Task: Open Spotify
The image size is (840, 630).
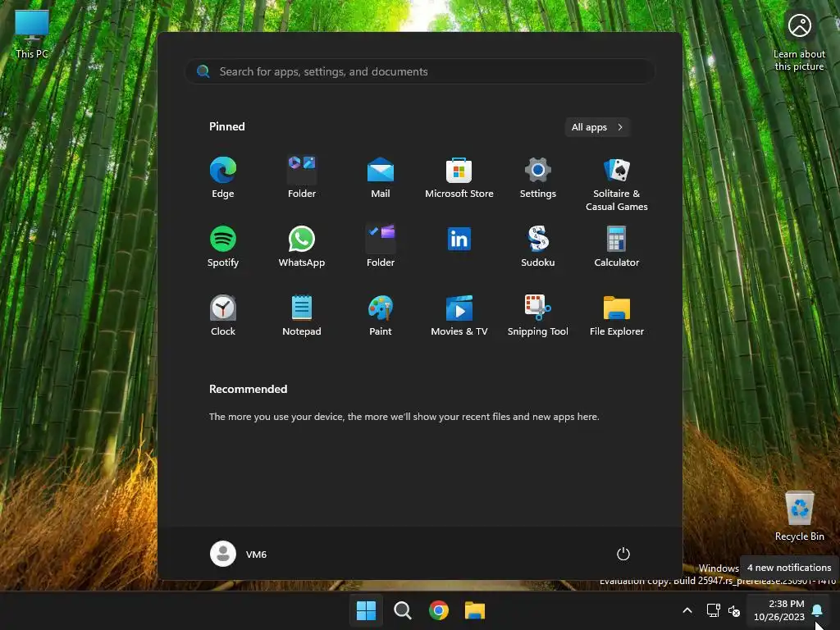Action: (x=223, y=246)
